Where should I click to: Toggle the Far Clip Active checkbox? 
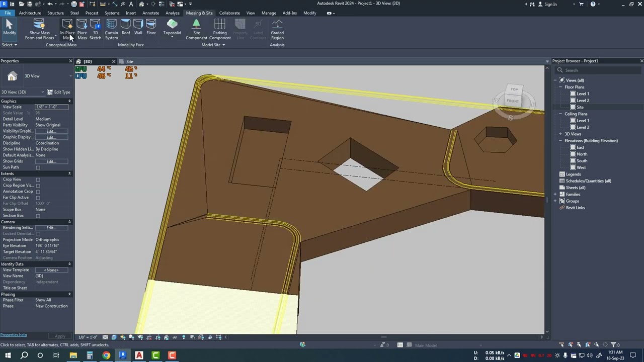click(38, 198)
